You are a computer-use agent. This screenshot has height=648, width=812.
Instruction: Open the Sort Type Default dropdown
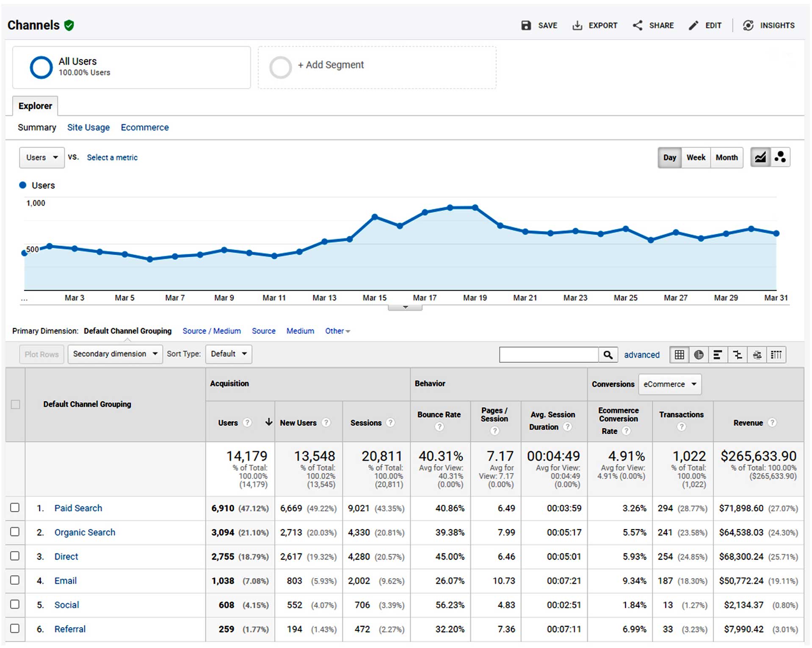click(x=228, y=354)
